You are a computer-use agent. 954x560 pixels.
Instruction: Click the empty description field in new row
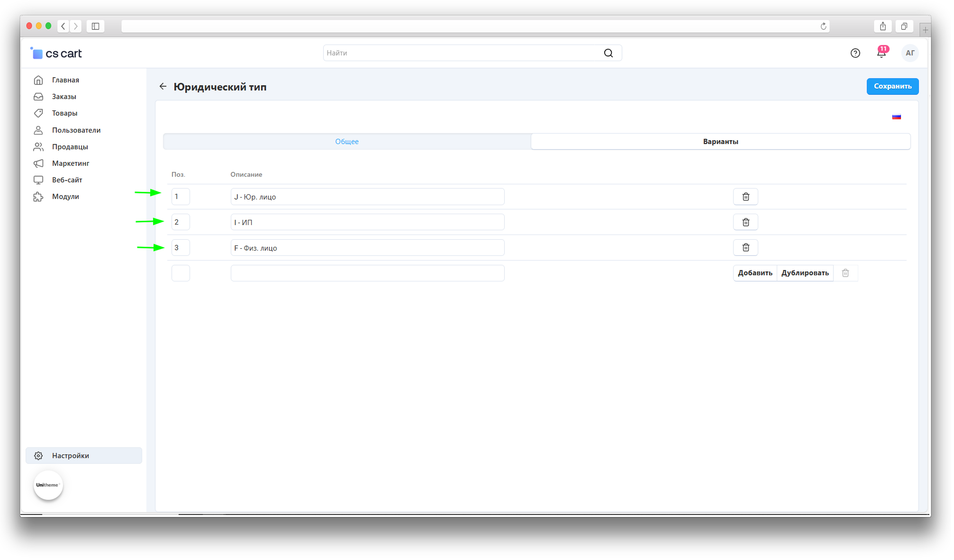pos(367,273)
